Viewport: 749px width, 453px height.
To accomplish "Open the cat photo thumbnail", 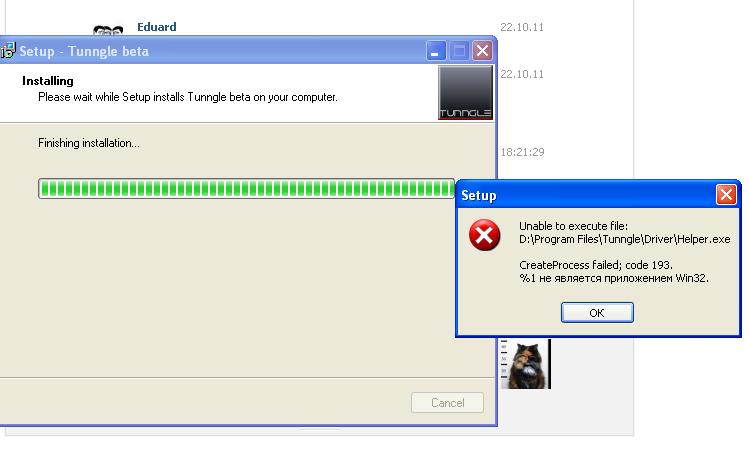I will point(525,364).
